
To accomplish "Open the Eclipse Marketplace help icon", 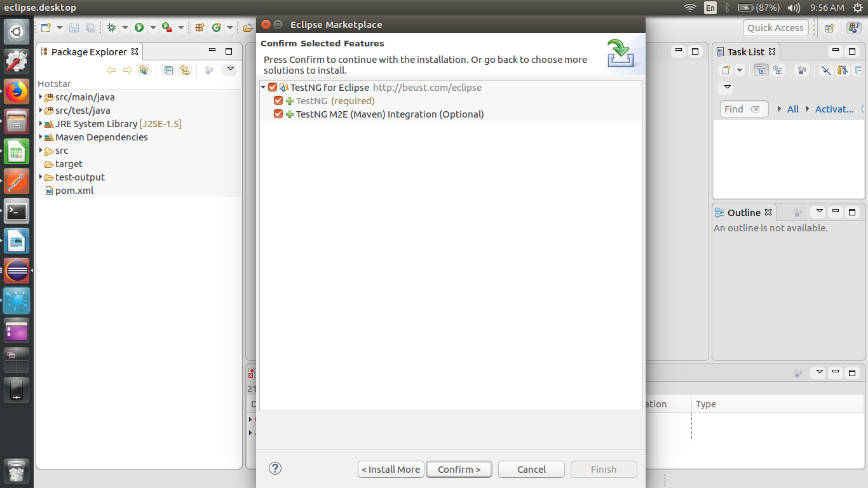I will pos(275,468).
